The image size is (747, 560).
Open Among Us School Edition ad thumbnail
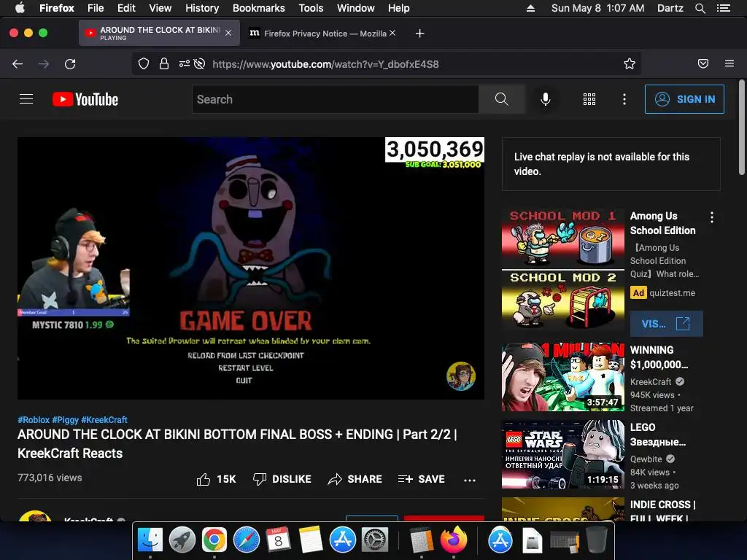pyautogui.click(x=562, y=270)
